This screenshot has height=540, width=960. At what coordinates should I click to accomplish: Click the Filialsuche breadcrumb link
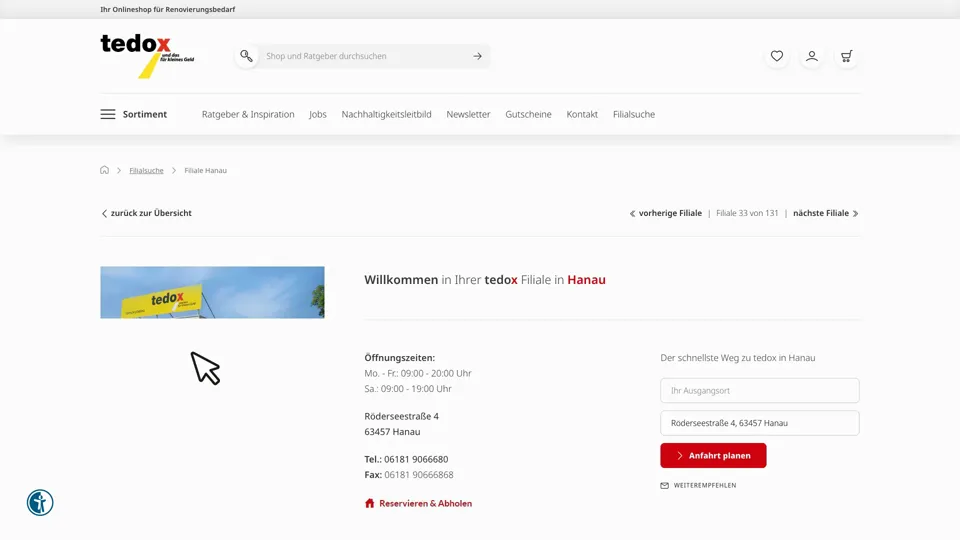146,171
